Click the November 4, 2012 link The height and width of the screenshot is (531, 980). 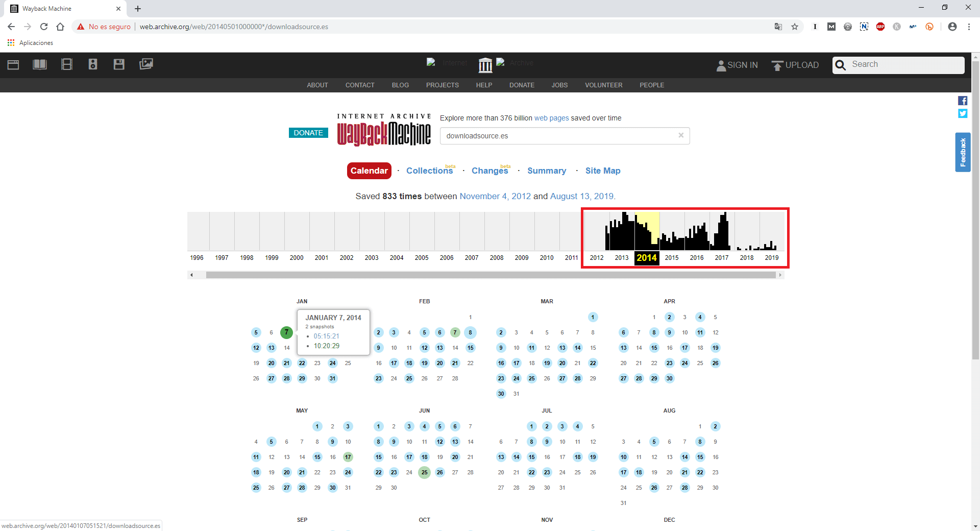495,196
